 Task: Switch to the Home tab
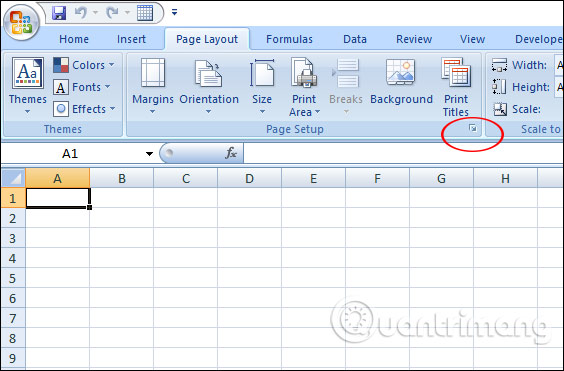point(74,39)
